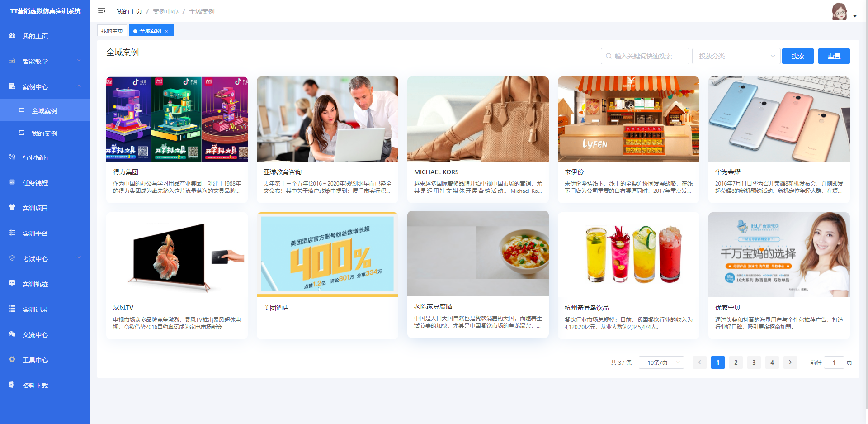Expand the 智能教学 menu chevron
Image resolution: width=868 pixels, height=424 pixels.
[x=79, y=60]
